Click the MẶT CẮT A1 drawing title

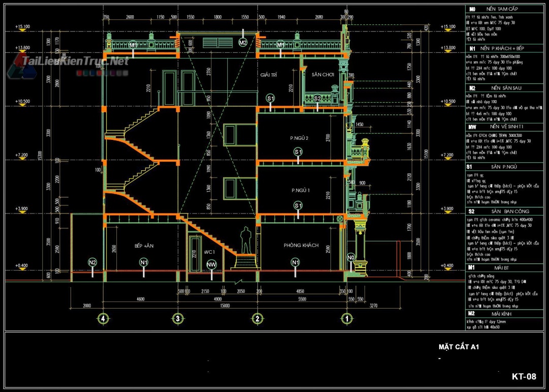coord(459,347)
